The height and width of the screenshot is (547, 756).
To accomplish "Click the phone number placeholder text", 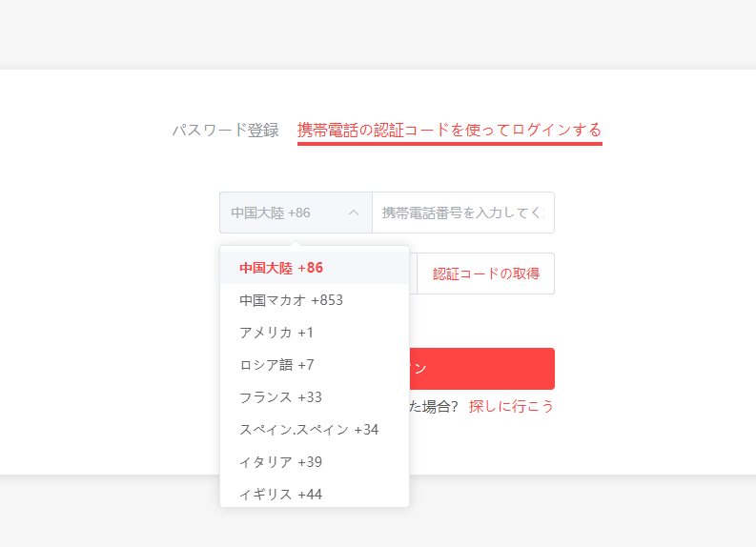I will tap(462, 213).
